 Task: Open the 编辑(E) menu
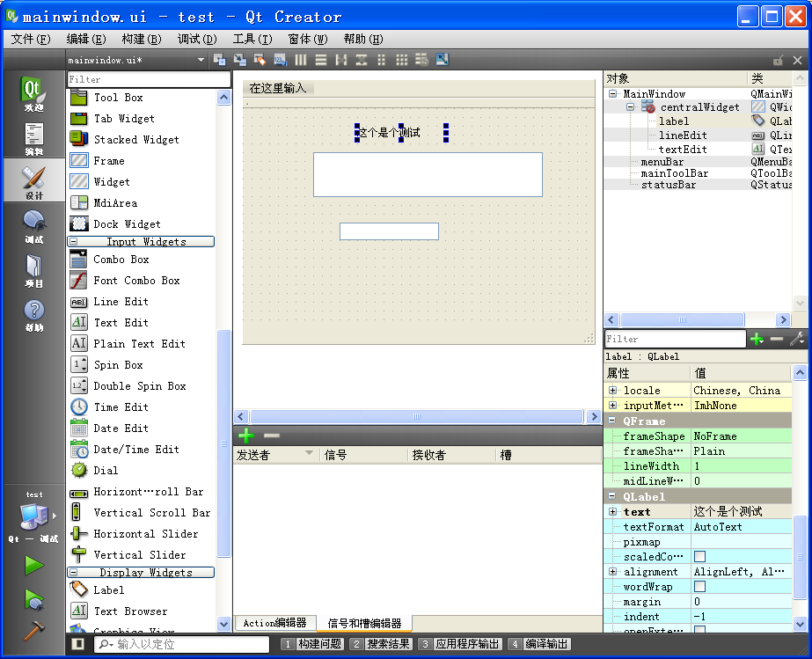[86, 39]
